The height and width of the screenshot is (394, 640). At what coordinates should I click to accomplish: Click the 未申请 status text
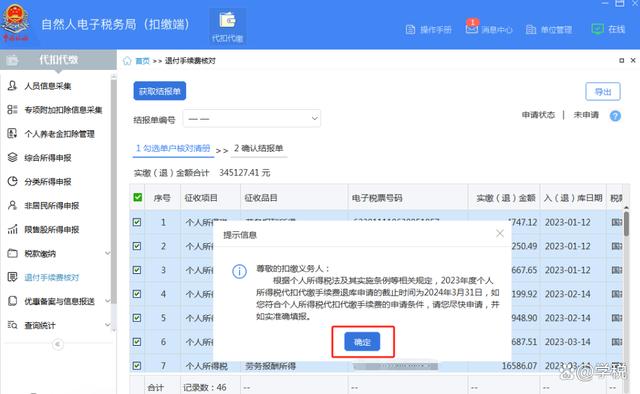(586, 115)
